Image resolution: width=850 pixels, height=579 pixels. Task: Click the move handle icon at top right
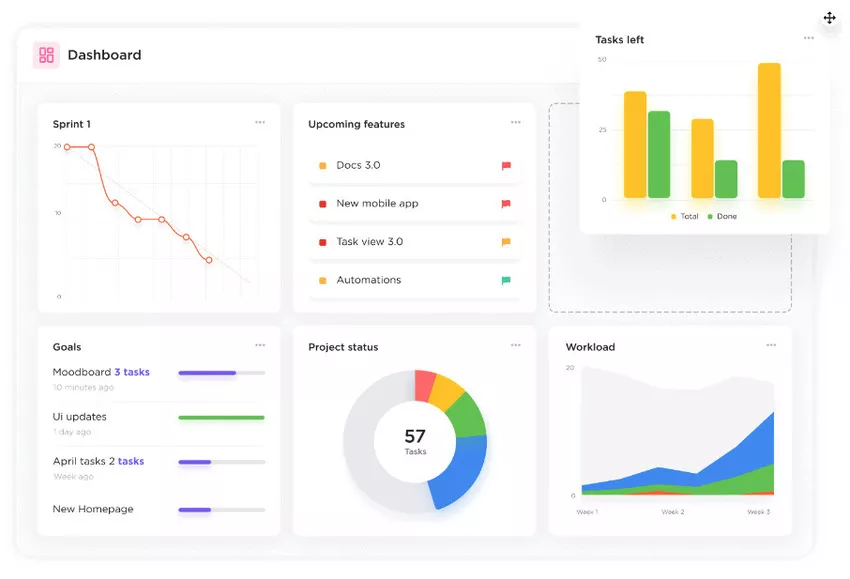pyautogui.click(x=829, y=18)
